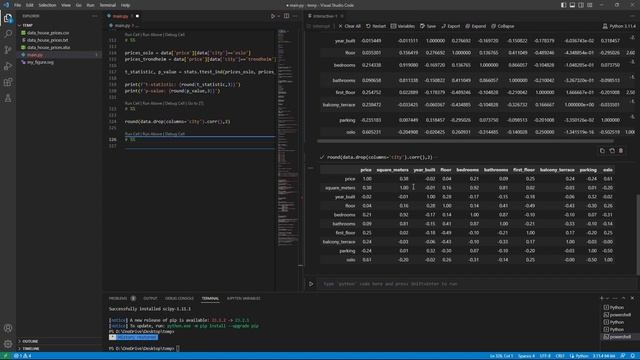Switch to the Problems panel tab
Viewport: 640px width, 360px height.
pos(122,298)
